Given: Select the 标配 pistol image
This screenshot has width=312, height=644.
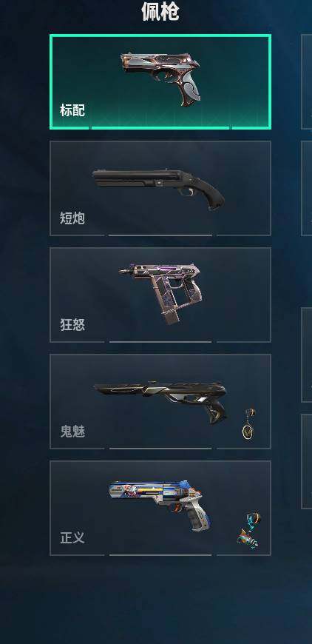Looking at the screenshot, I should click(160, 79).
